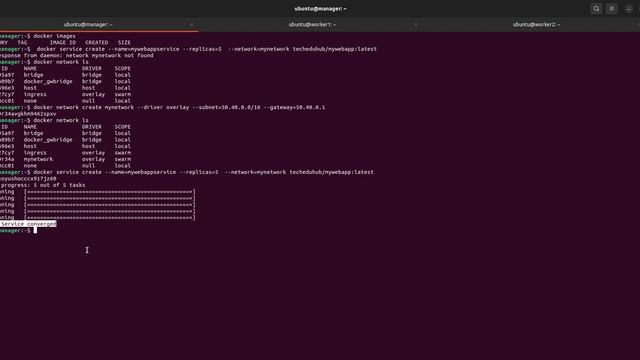
Task: Open the terminal hamburger menu
Action: [x=611, y=9]
